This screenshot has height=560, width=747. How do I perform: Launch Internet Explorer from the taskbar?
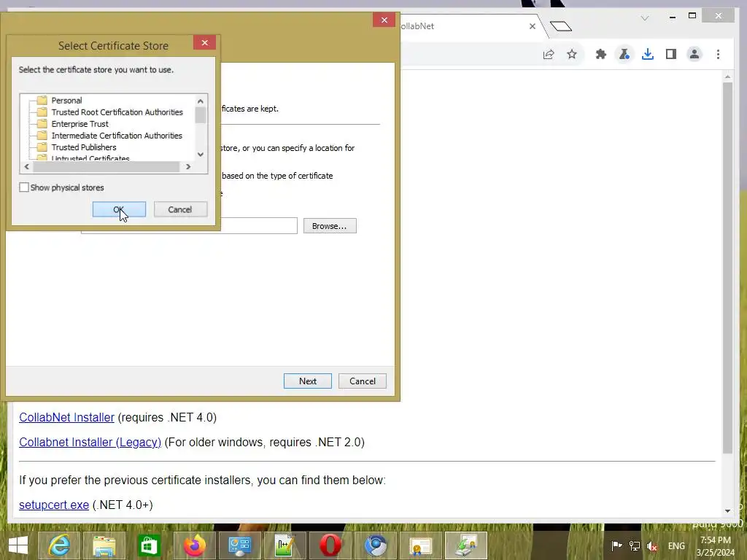pos(59,545)
